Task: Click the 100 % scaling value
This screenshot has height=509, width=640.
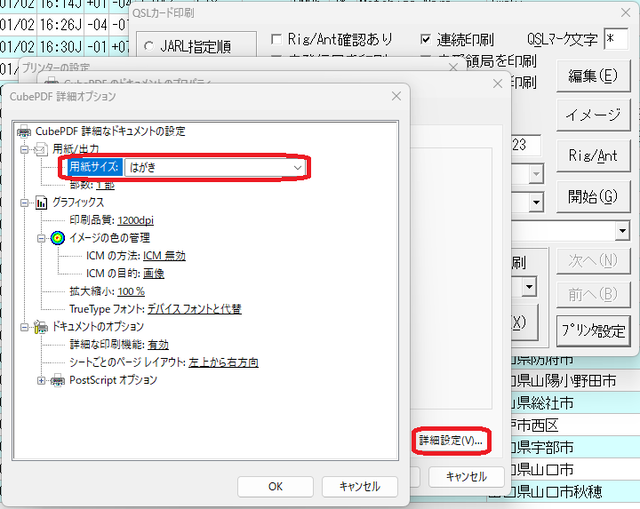Action: (x=131, y=291)
